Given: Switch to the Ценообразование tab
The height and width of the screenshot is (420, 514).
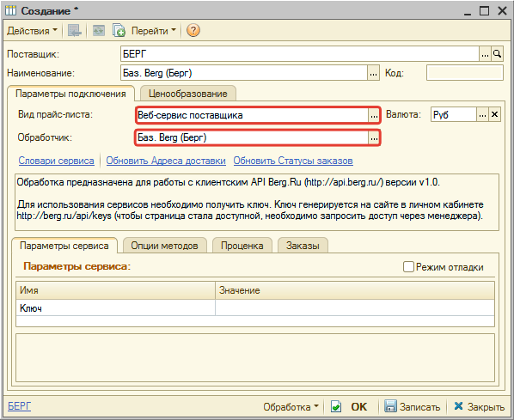Looking at the screenshot, I should click(188, 94).
